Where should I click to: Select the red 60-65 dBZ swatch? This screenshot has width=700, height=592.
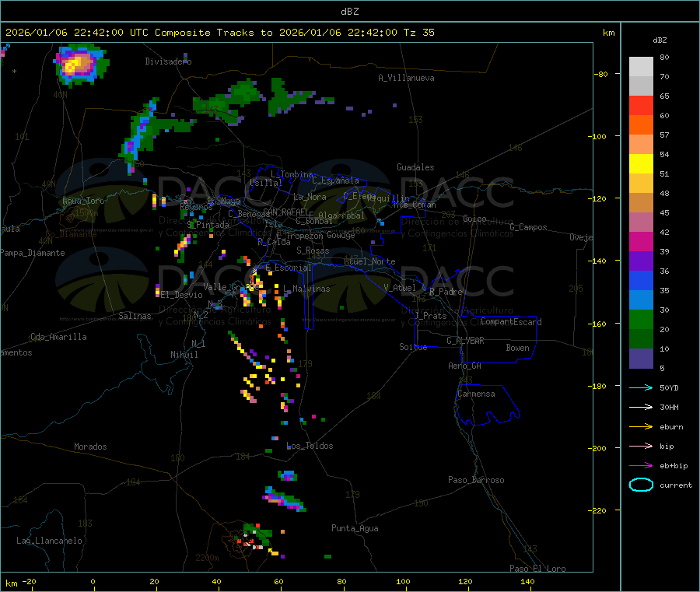(x=641, y=105)
